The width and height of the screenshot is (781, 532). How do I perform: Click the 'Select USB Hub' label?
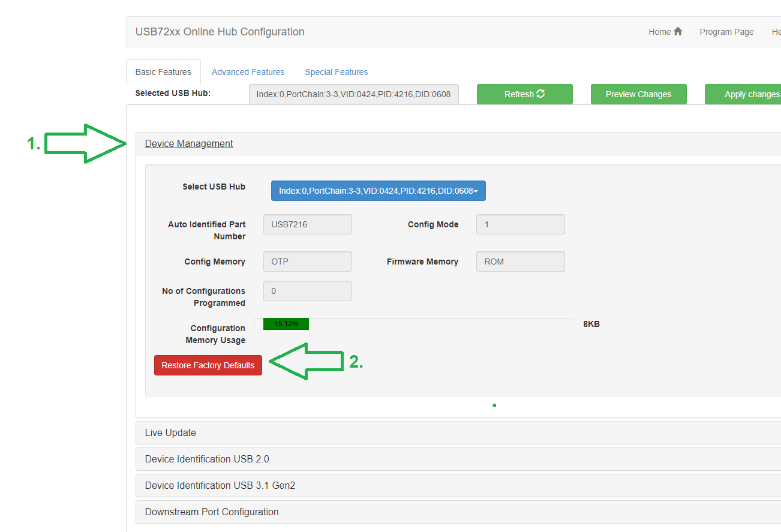click(x=214, y=187)
